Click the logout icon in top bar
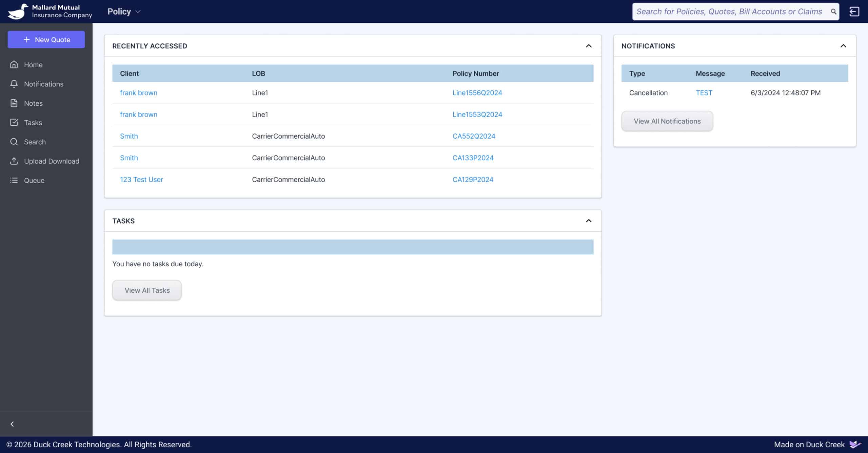Screen dimensions: 868x453 click(854, 12)
